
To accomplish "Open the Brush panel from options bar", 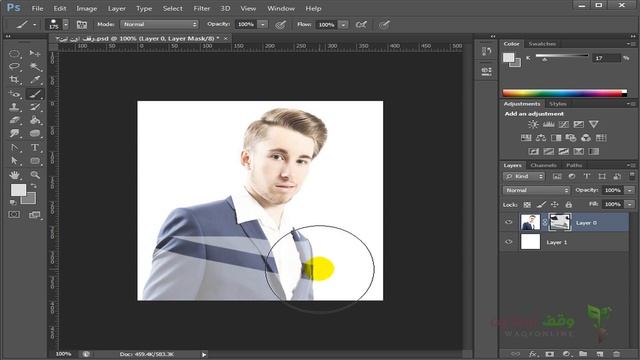I will [82, 24].
